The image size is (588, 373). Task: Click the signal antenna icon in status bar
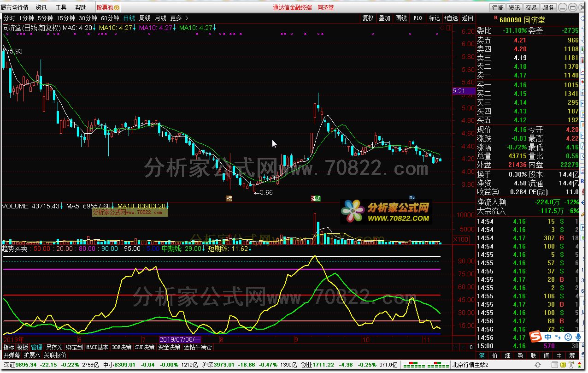click(571, 365)
